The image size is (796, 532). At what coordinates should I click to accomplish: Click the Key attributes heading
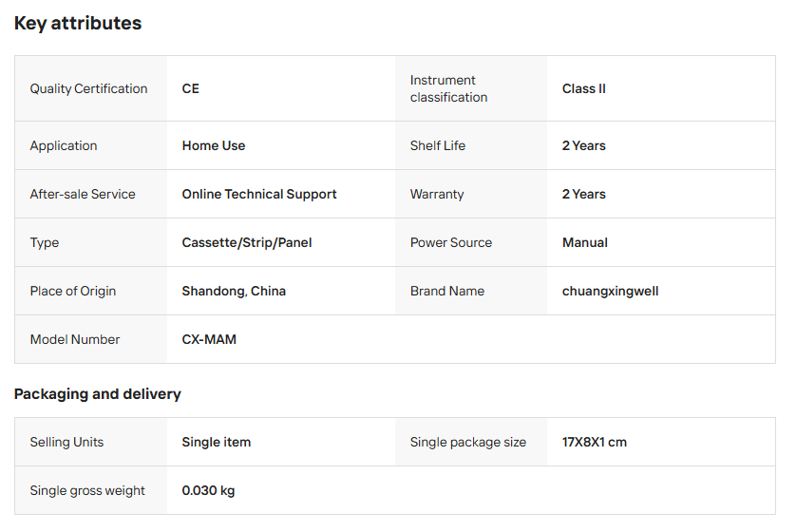click(x=78, y=24)
